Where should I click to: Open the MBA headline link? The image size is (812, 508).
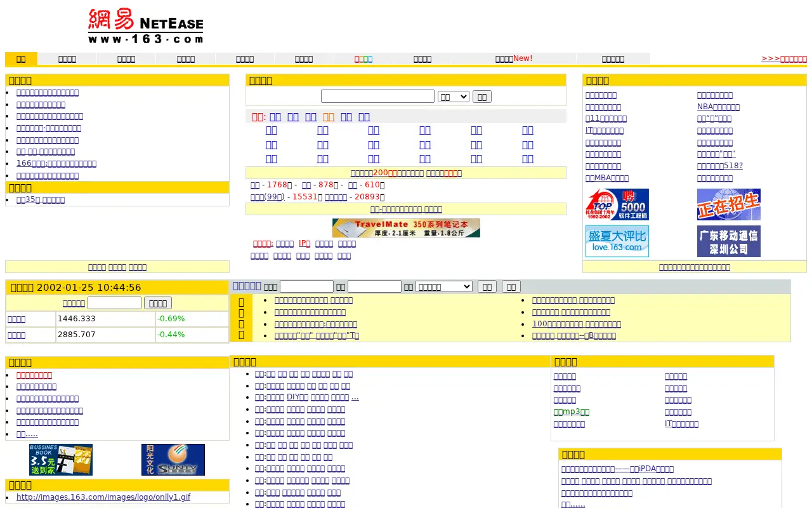(607, 178)
